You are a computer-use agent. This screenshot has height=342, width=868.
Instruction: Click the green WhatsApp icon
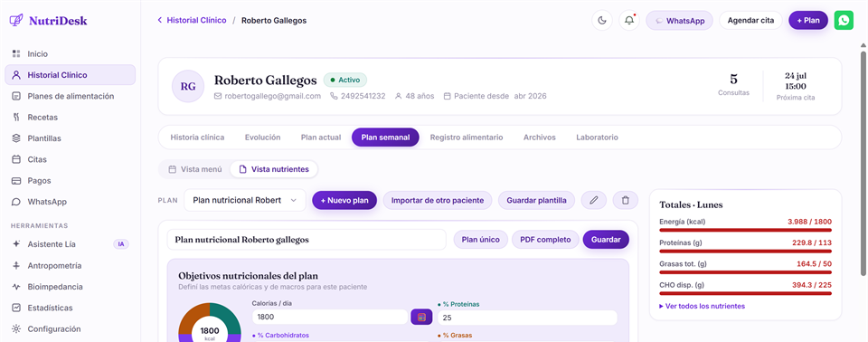[844, 21]
